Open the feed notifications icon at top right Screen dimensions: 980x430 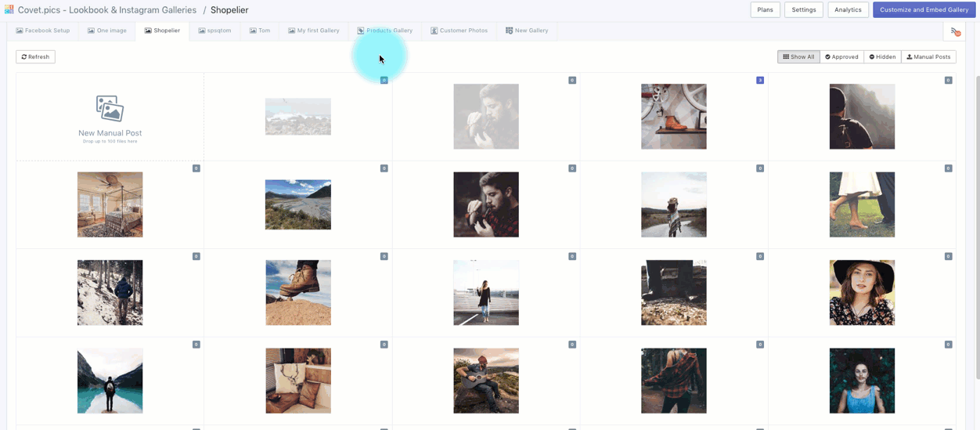pyautogui.click(x=955, y=31)
